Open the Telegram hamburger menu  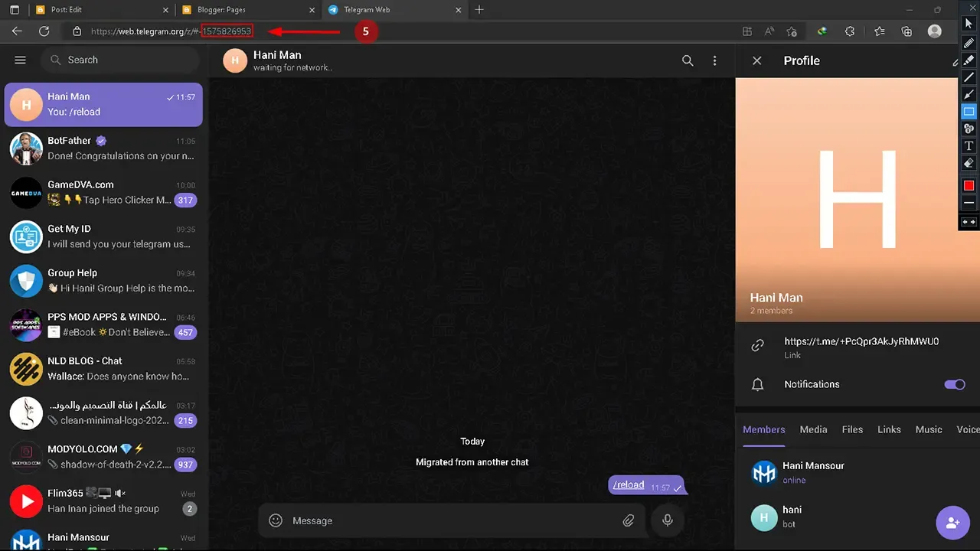click(x=21, y=60)
